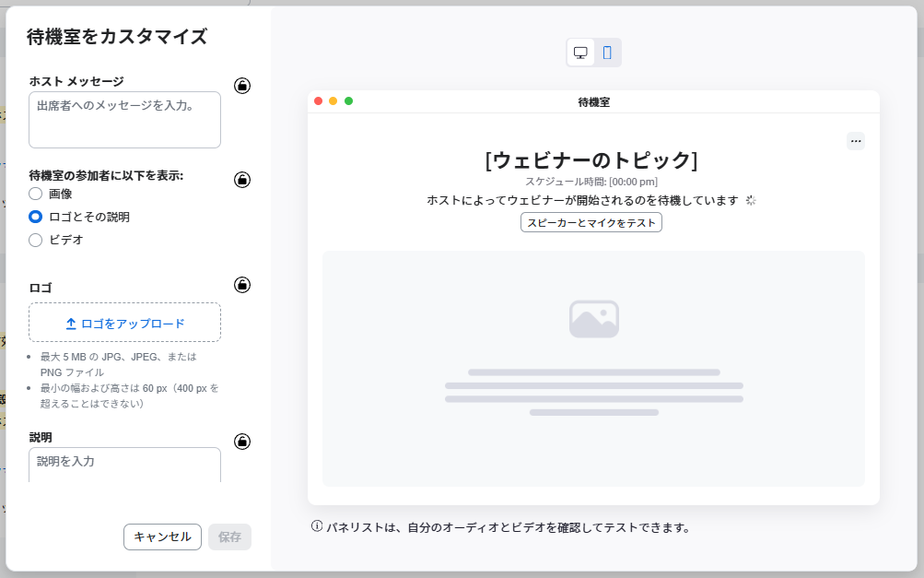Click the 保存 button

[229, 537]
